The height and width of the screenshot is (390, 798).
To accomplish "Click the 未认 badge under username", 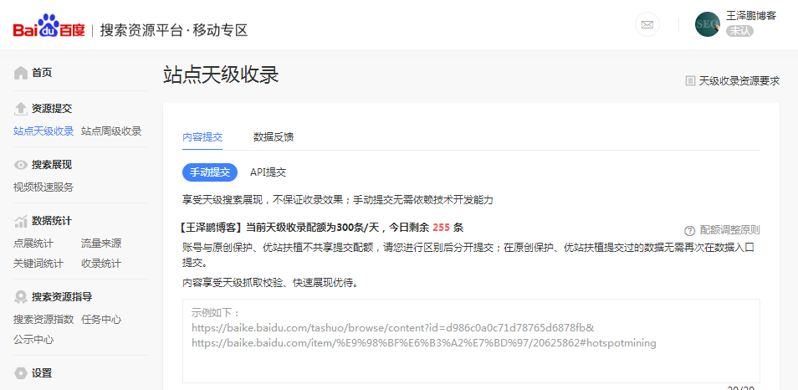I will tap(739, 31).
